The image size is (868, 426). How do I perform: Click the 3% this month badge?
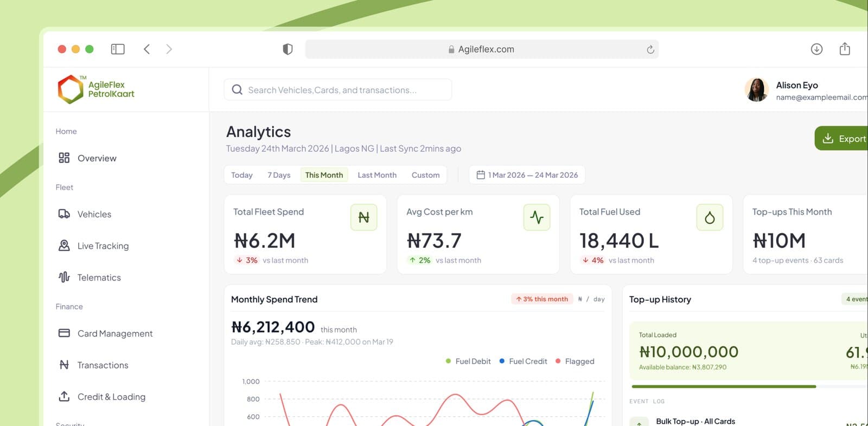[x=542, y=299]
